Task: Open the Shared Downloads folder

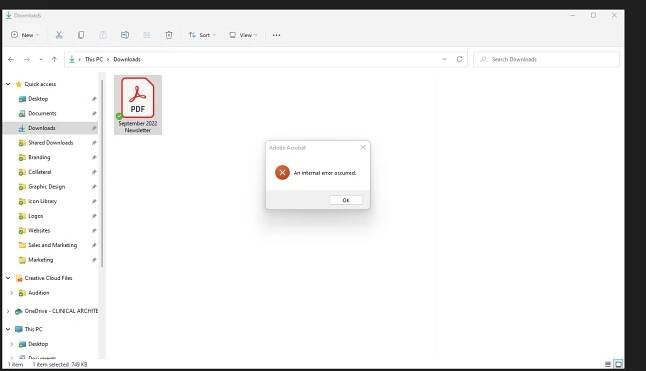Action: point(51,142)
